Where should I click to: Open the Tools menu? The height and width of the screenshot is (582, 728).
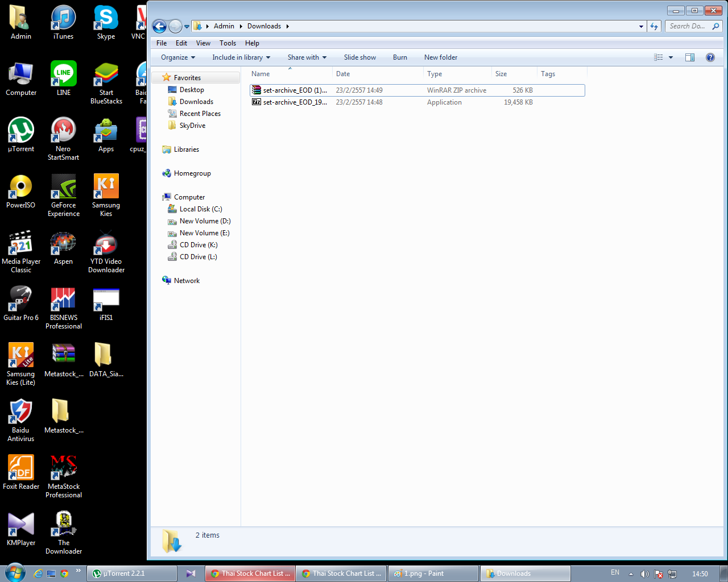point(227,43)
